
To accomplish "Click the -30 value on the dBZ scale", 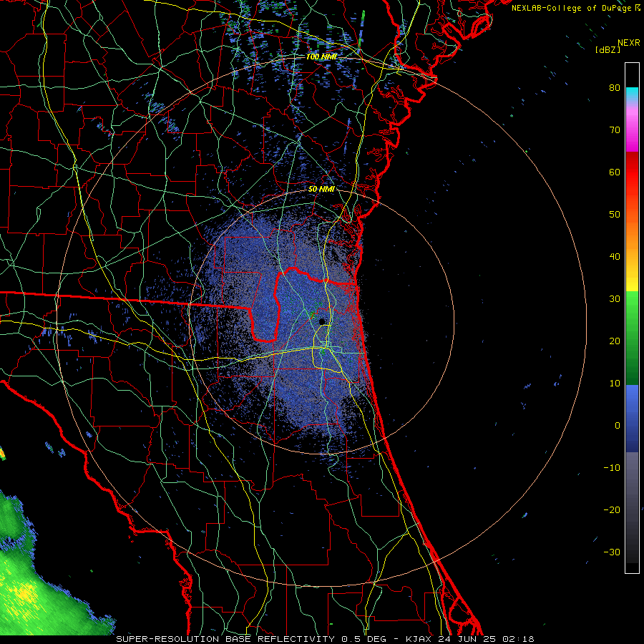I will pyautogui.click(x=612, y=552).
